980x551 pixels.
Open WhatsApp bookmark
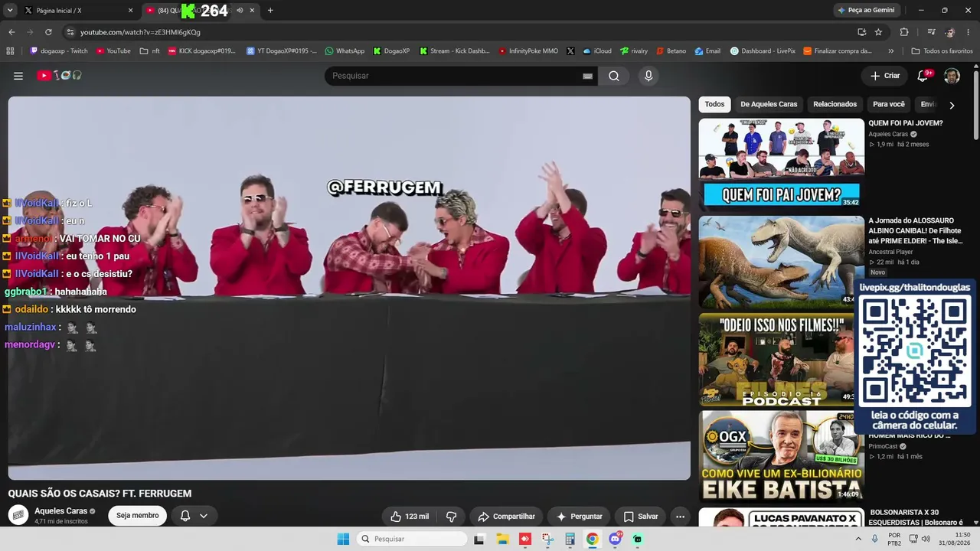point(345,51)
